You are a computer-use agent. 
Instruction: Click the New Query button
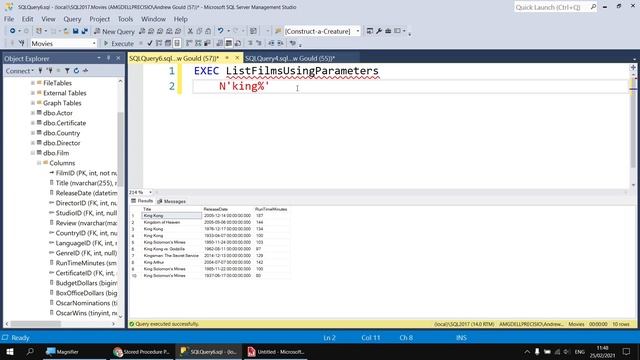click(114, 31)
